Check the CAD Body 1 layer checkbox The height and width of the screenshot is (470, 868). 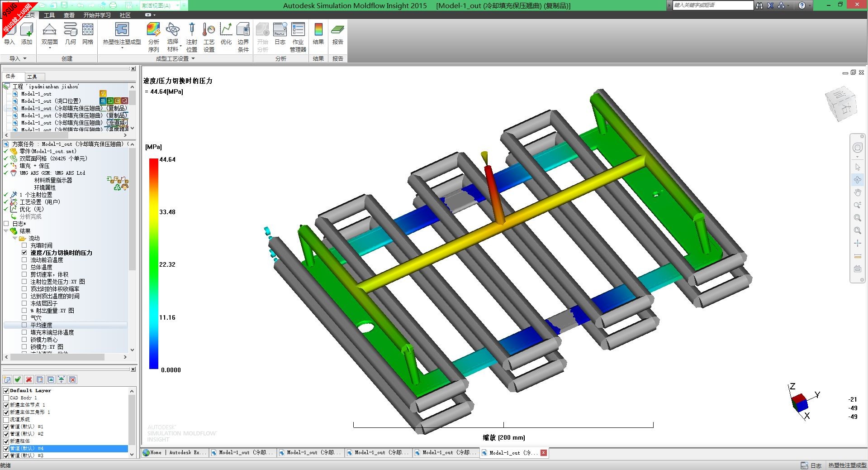coord(6,398)
